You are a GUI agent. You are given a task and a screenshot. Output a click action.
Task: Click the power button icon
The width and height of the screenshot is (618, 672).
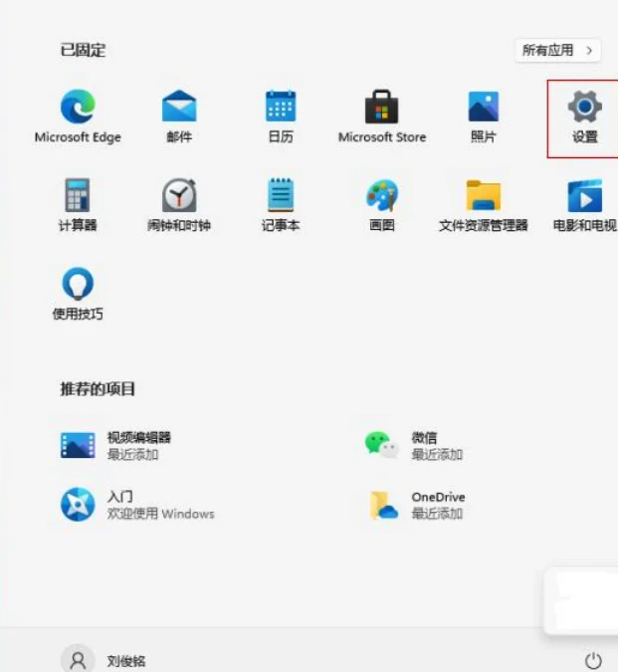(x=593, y=660)
